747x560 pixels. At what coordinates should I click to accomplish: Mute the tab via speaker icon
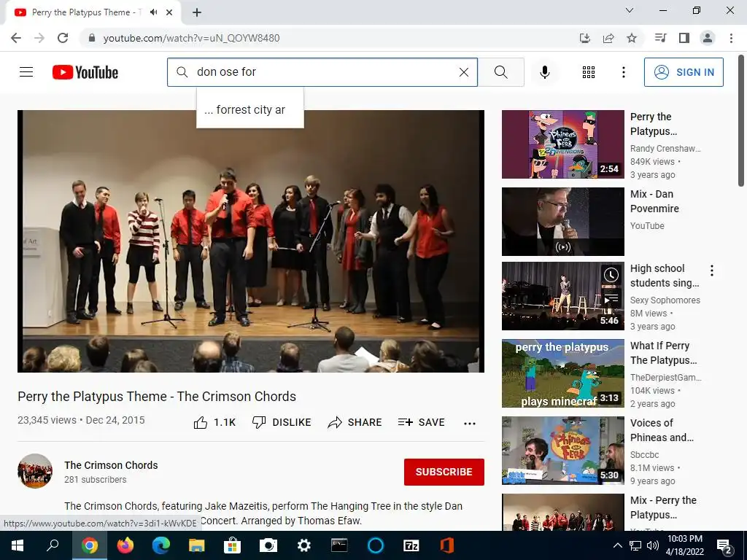153,12
